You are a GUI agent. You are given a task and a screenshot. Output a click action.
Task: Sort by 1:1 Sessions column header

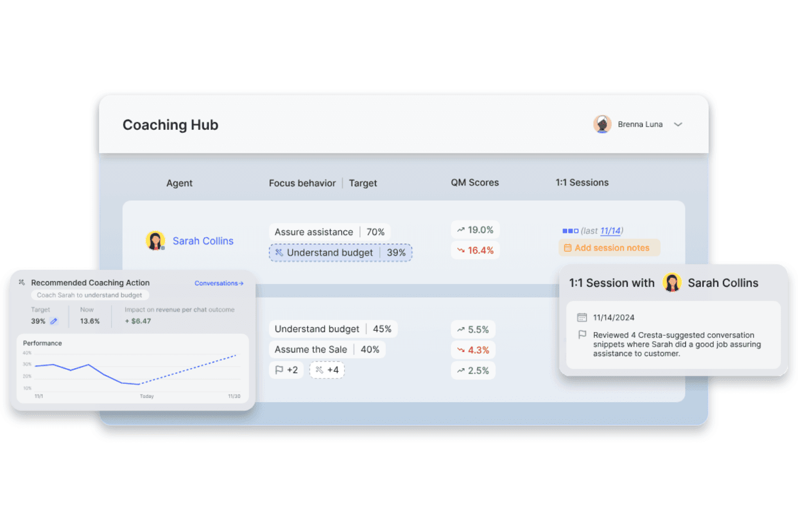point(582,183)
